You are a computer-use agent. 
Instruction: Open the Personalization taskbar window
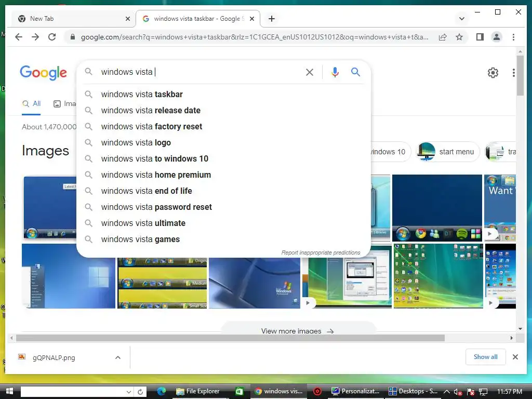(x=355, y=392)
